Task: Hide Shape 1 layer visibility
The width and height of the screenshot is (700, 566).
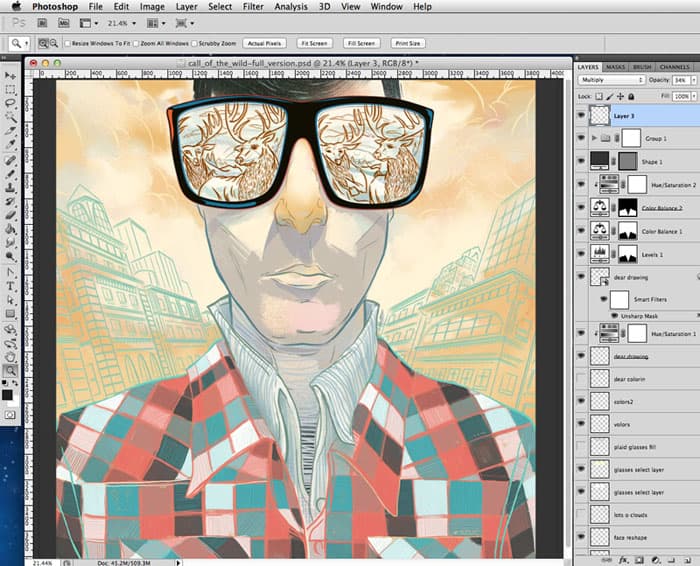Action: point(581,161)
